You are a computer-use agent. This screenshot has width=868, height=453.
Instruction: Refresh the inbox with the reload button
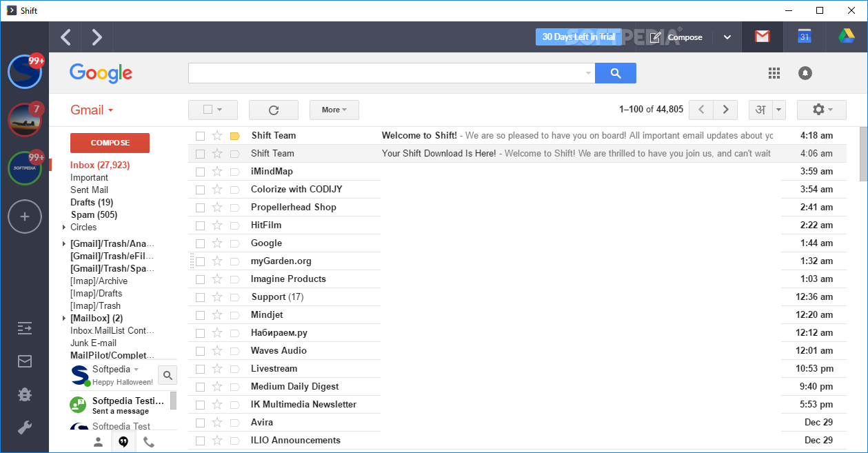click(x=274, y=110)
